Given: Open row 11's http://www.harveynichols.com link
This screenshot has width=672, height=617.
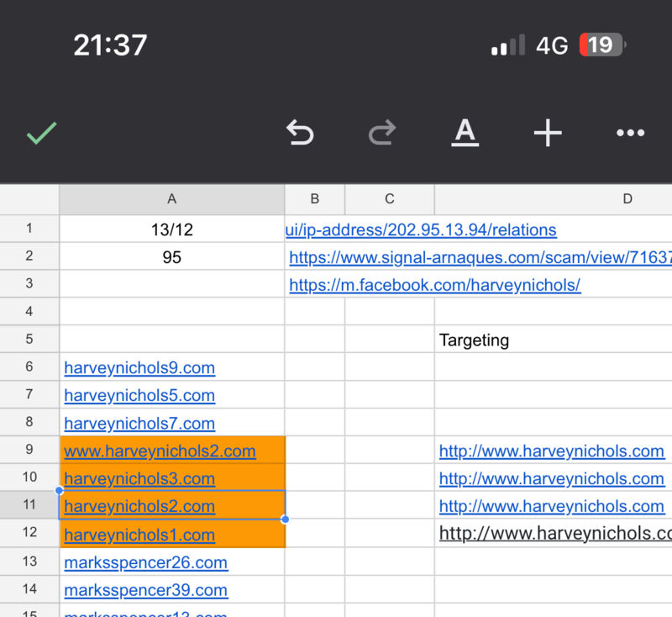Looking at the screenshot, I should (552, 506).
